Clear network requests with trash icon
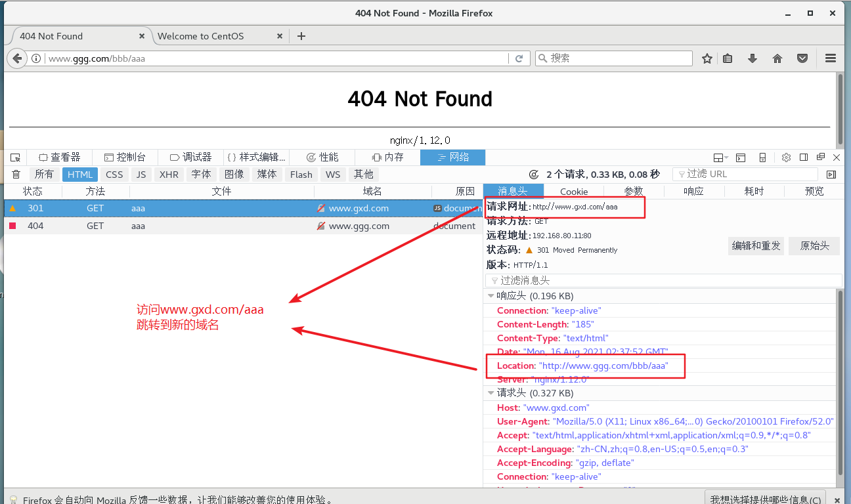This screenshot has height=504, width=851. tap(16, 174)
